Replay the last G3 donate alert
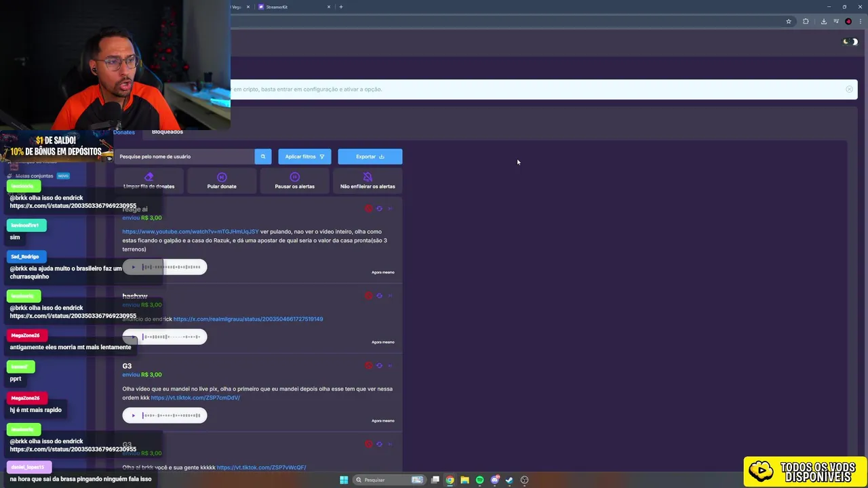This screenshot has height=488, width=868. point(380,445)
